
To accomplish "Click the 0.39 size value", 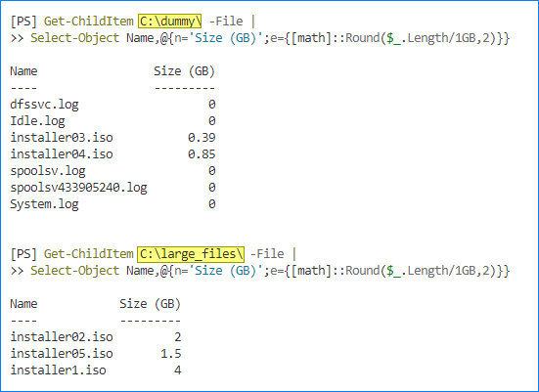I will point(202,138).
